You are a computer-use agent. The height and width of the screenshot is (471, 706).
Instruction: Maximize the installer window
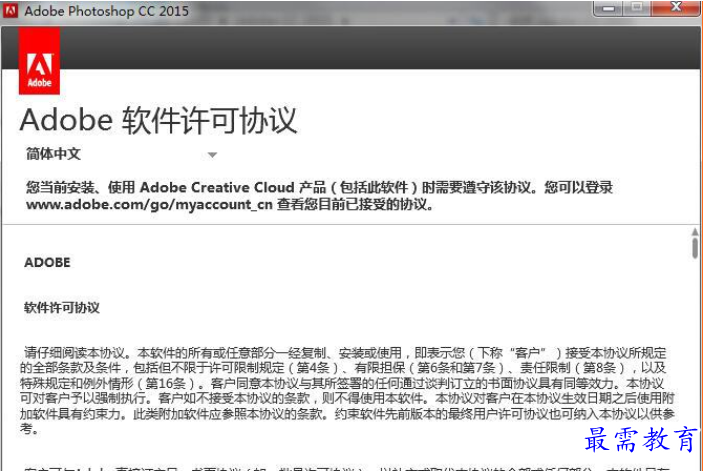coord(637,8)
